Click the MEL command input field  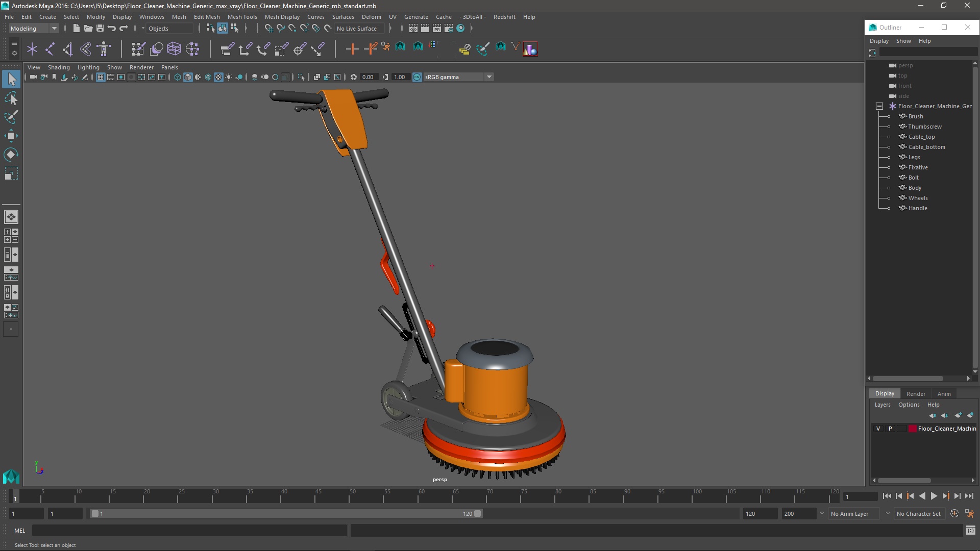point(189,531)
